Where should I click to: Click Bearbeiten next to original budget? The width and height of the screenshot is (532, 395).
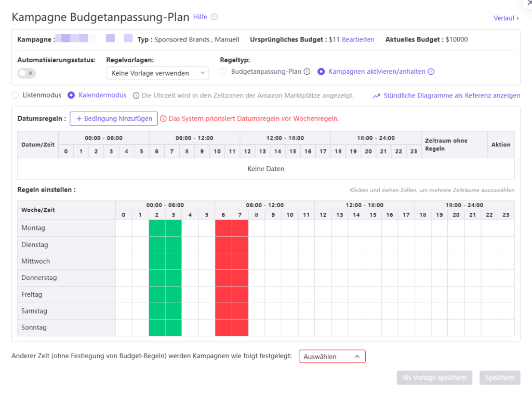click(358, 39)
